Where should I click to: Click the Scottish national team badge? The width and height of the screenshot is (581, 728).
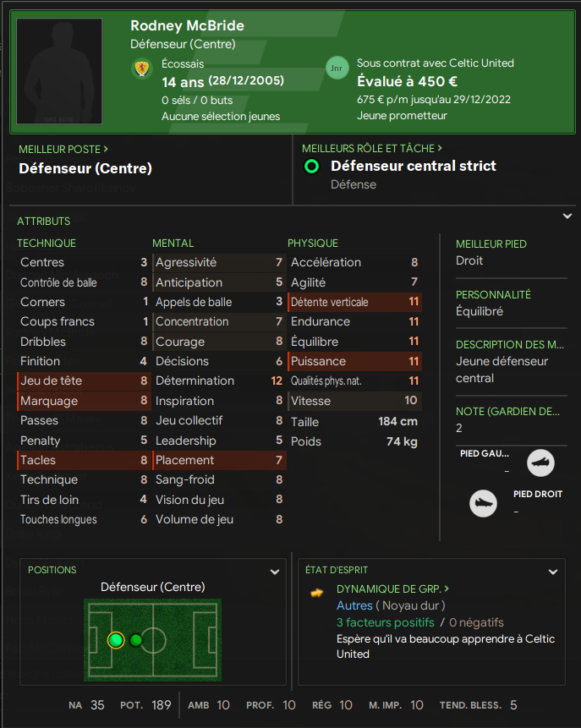pyautogui.click(x=142, y=68)
